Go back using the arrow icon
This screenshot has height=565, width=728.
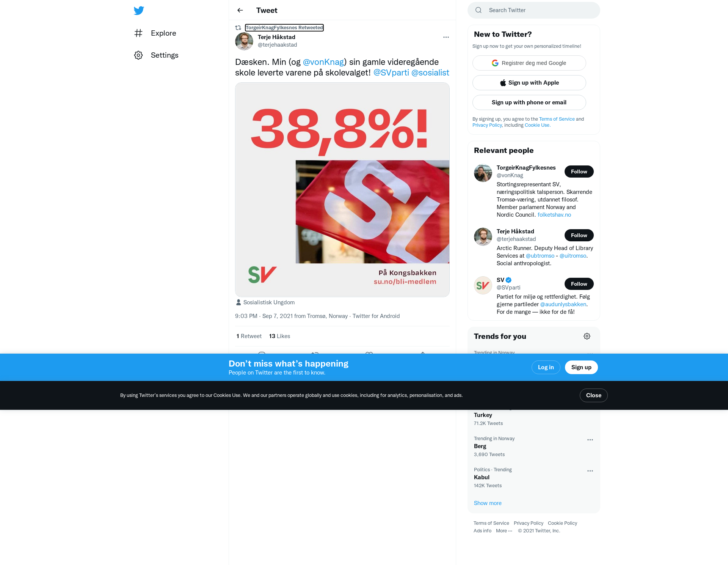[240, 10]
